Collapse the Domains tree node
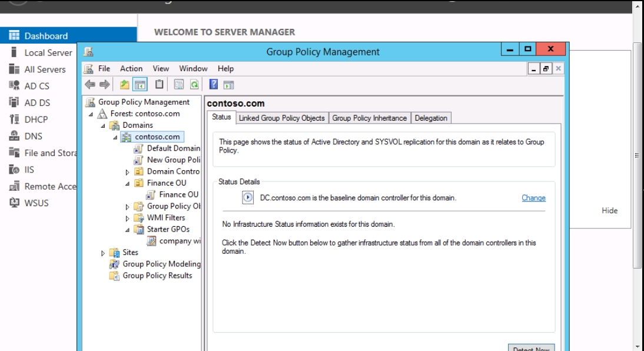The height and width of the screenshot is (351, 644). [103, 126]
